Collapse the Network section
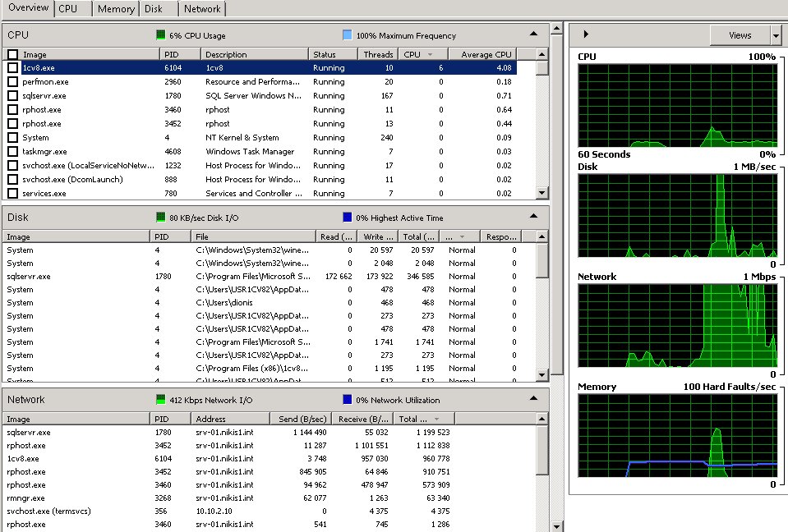 534,398
